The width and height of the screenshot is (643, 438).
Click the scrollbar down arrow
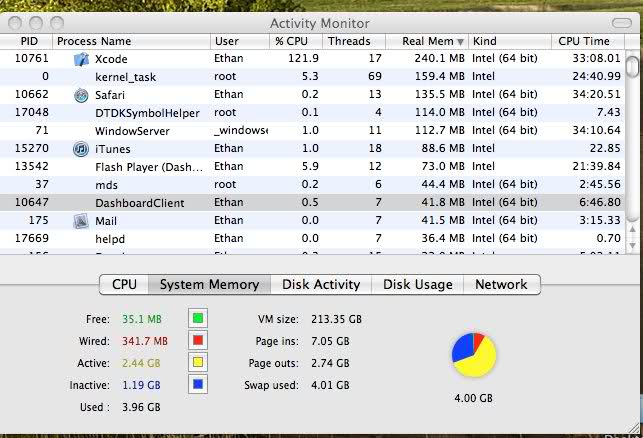point(633,245)
